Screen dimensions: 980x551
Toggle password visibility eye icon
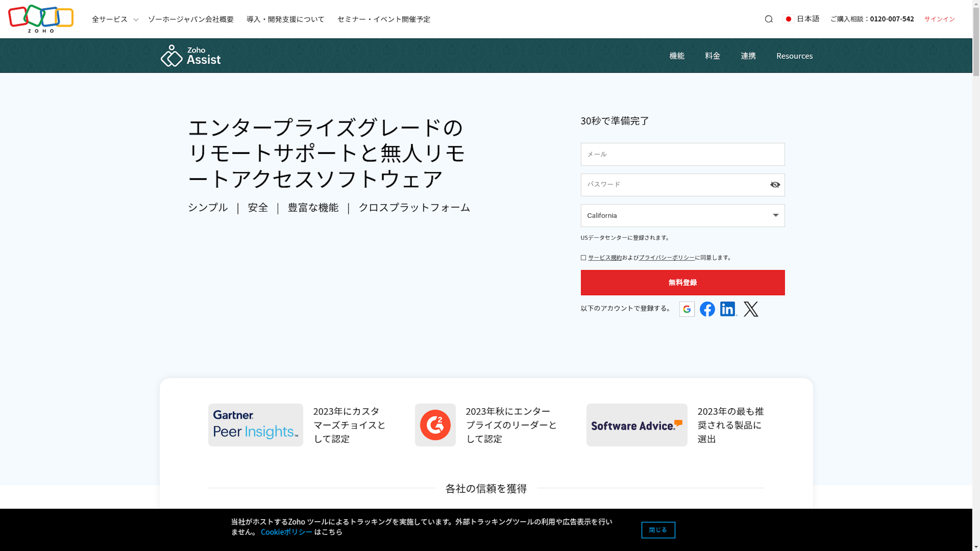coord(775,185)
